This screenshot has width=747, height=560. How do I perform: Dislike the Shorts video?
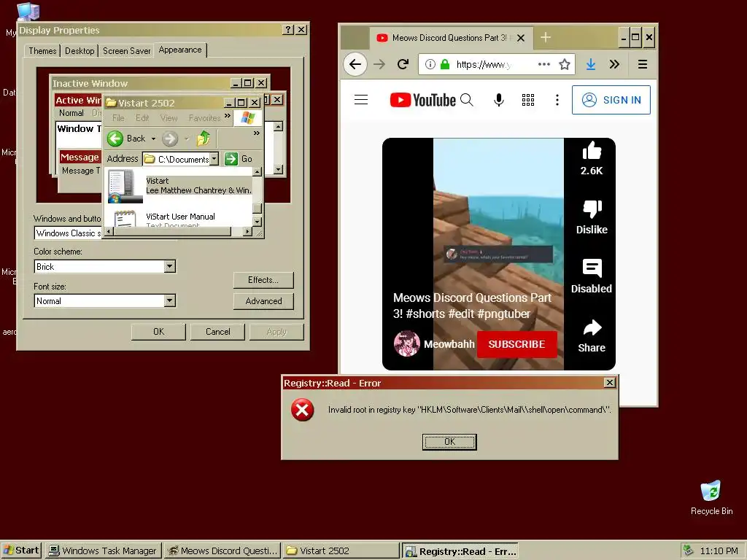coord(592,209)
